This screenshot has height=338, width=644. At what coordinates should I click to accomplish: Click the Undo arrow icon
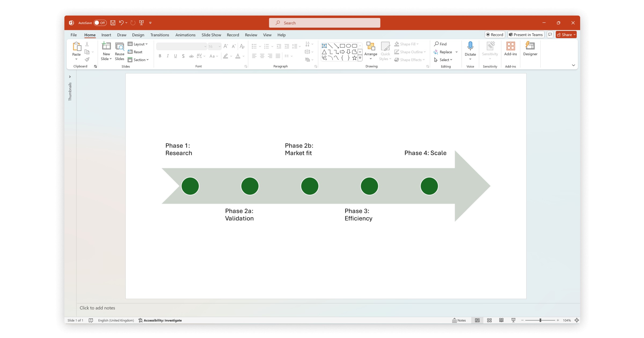(x=121, y=23)
